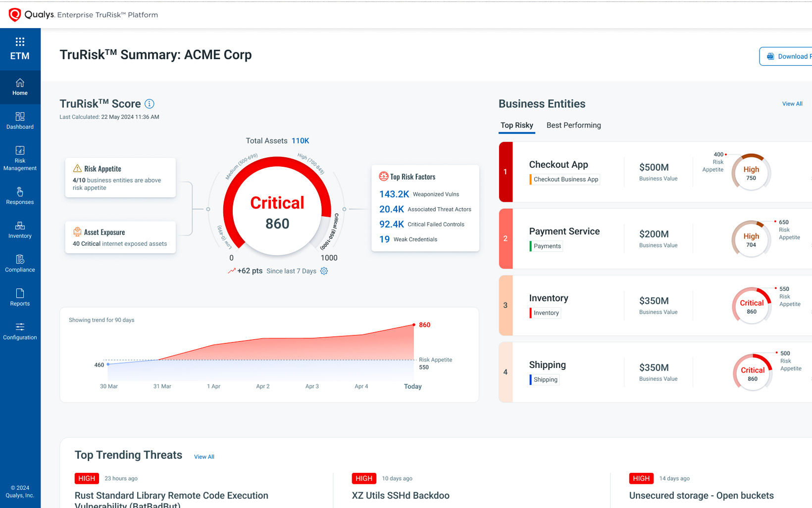
Task: Open the ETM app launcher grid
Action: click(20, 42)
